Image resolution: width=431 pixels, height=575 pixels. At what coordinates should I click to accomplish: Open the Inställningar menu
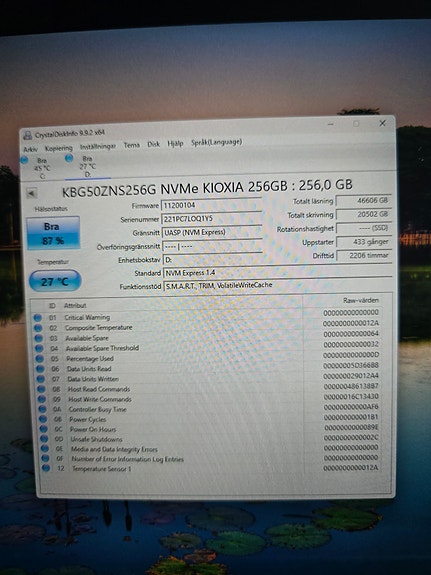coord(98,146)
